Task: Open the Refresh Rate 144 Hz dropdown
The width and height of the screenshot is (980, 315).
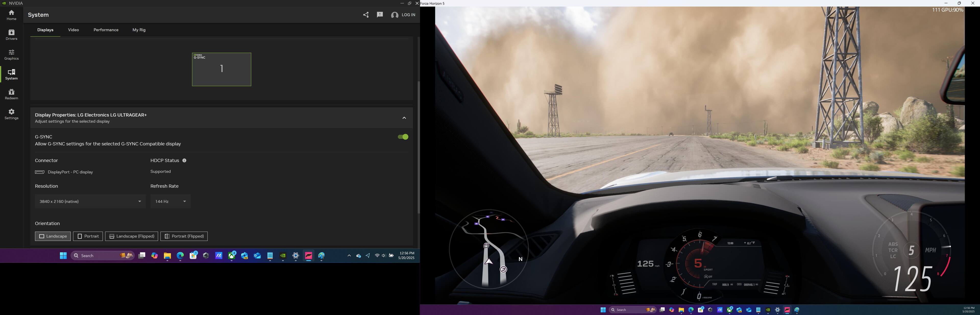Action: [170, 201]
